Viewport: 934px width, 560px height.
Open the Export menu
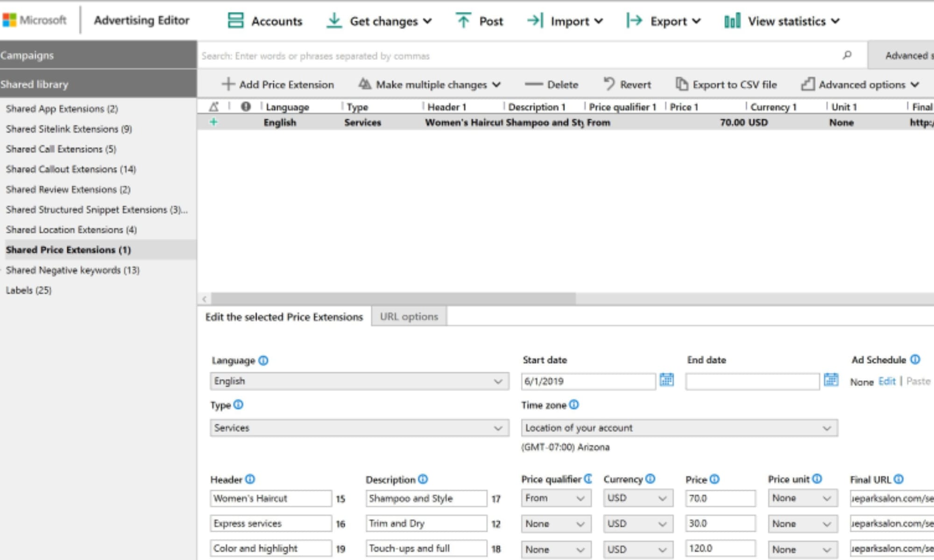coord(696,21)
